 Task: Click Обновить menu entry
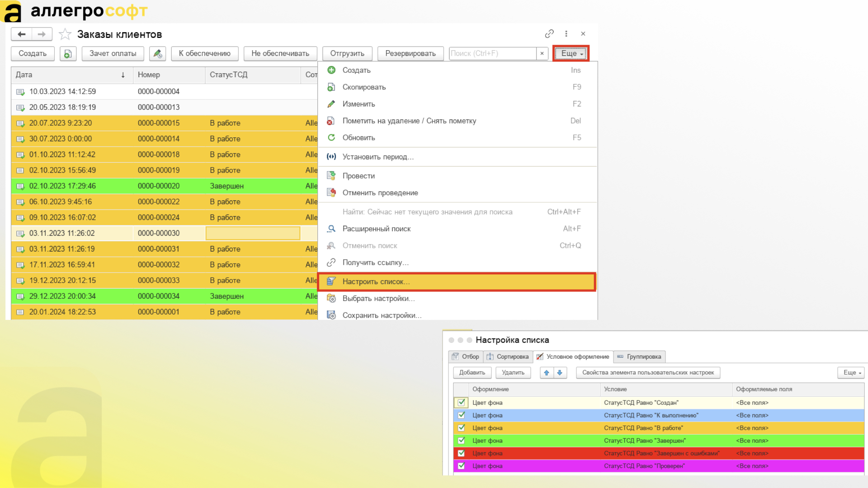pos(457,137)
